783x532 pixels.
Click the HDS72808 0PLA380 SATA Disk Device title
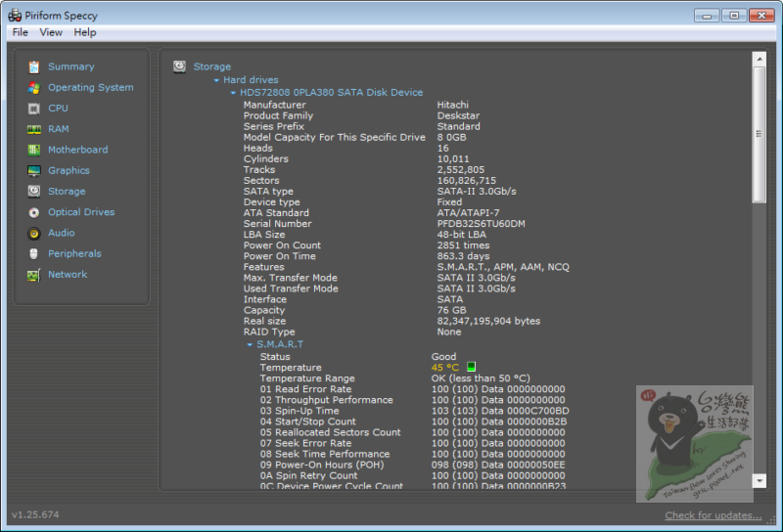[331, 92]
